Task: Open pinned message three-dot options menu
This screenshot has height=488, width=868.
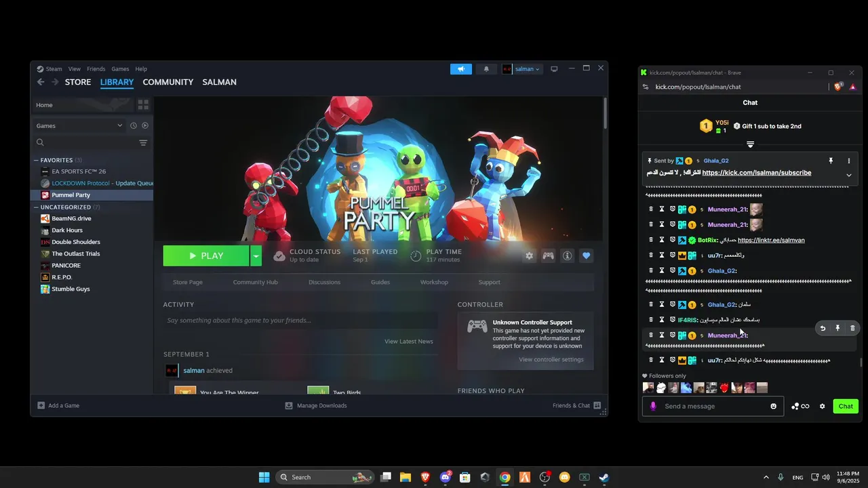Action: pyautogui.click(x=848, y=161)
